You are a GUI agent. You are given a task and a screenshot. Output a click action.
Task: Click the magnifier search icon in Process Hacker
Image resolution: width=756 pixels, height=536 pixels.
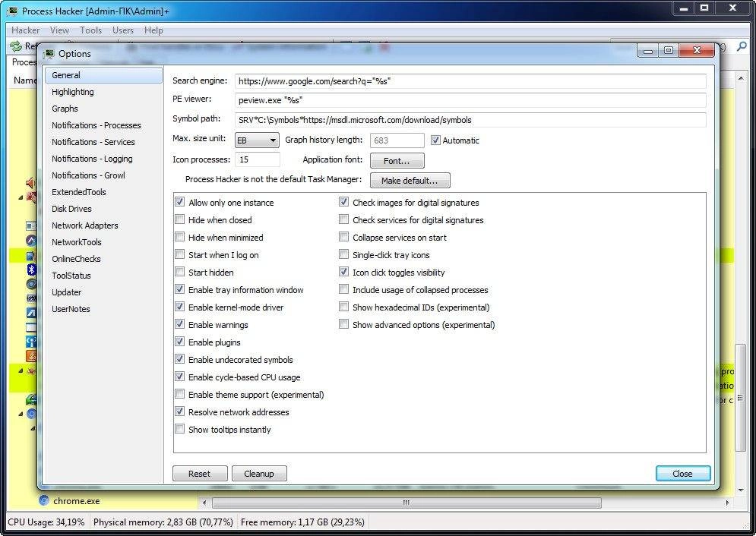pos(742,47)
